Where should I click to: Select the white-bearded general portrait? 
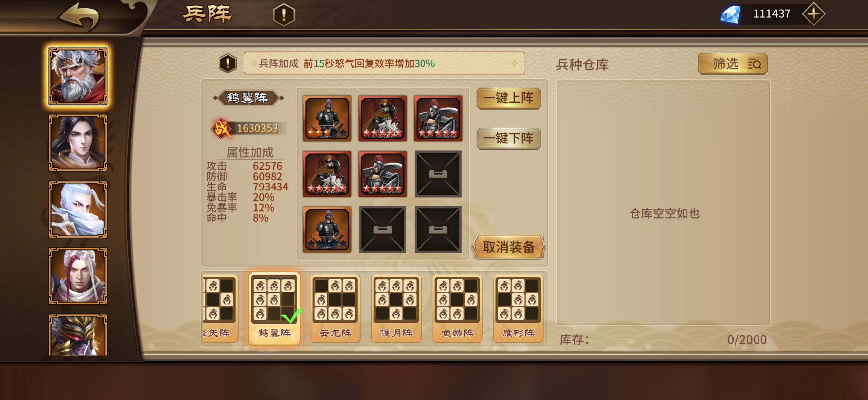[x=78, y=76]
